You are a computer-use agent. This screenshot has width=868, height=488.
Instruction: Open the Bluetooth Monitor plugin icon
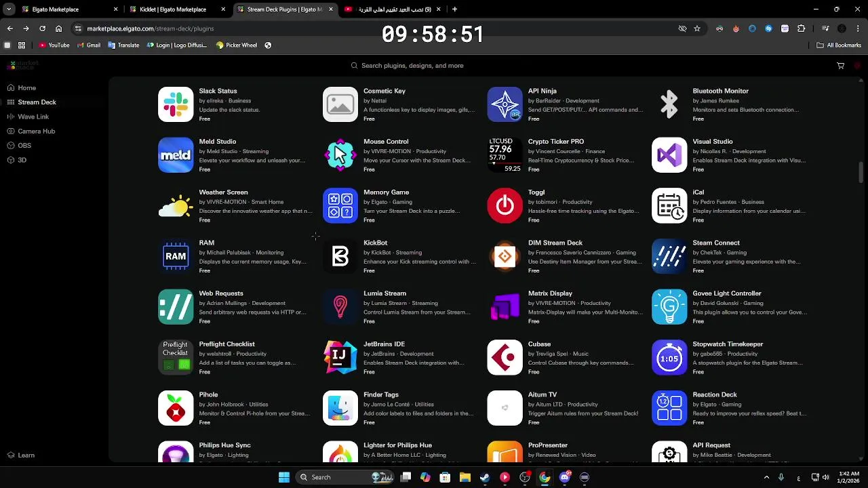click(x=669, y=104)
